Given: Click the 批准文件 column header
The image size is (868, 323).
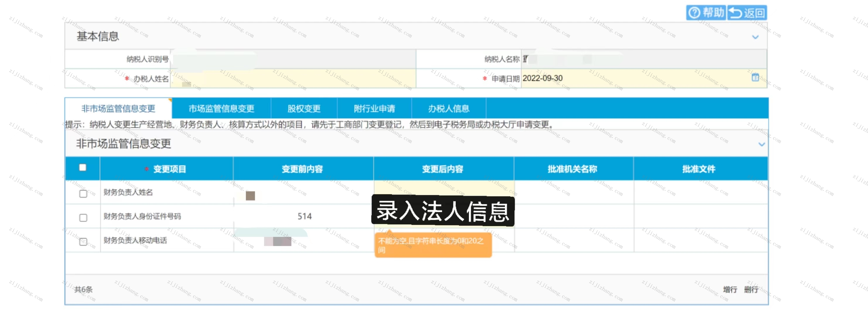Looking at the screenshot, I should point(700,169).
